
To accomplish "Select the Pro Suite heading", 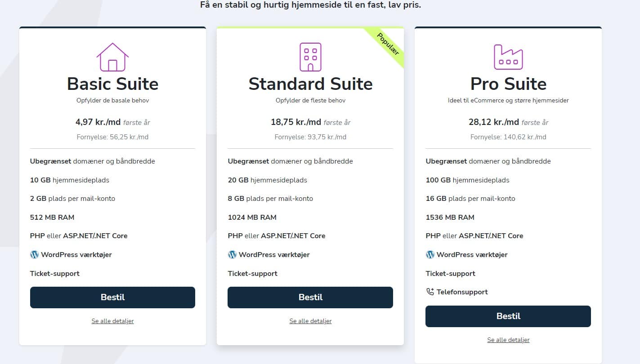I will pyautogui.click(x=508, y=84).
